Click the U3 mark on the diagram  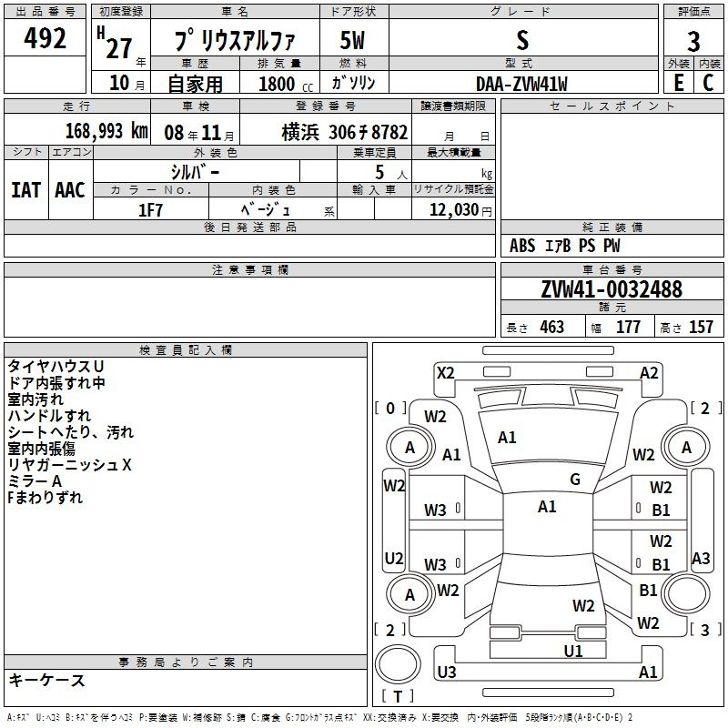point(447,672)
